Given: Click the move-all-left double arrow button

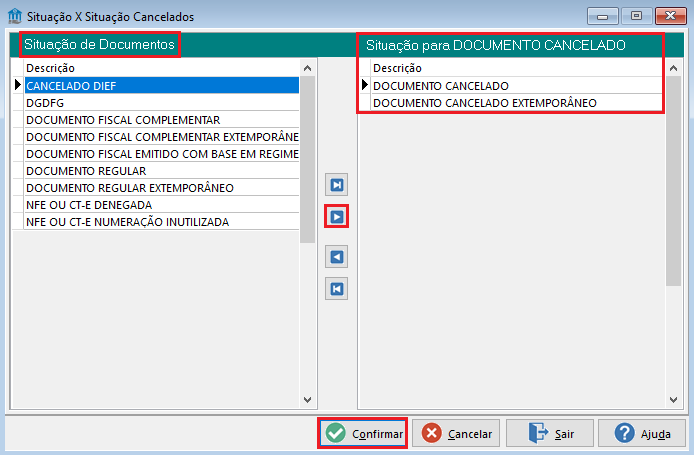Looking at the screenshot, I should click(x=336, y=289).
